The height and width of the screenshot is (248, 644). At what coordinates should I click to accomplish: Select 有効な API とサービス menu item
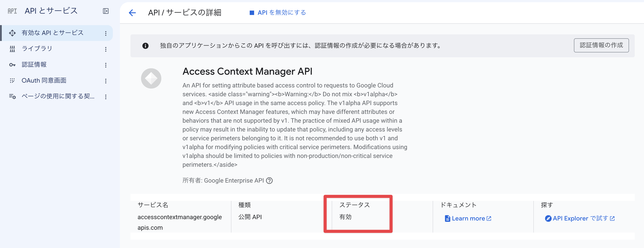click(56, 33)
